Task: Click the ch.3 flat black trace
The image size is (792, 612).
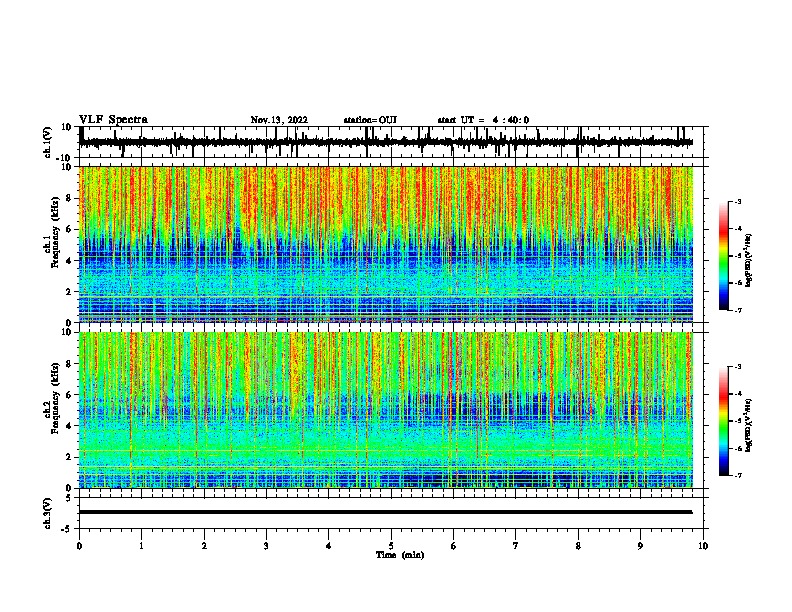Action: (x=386, y=512)
